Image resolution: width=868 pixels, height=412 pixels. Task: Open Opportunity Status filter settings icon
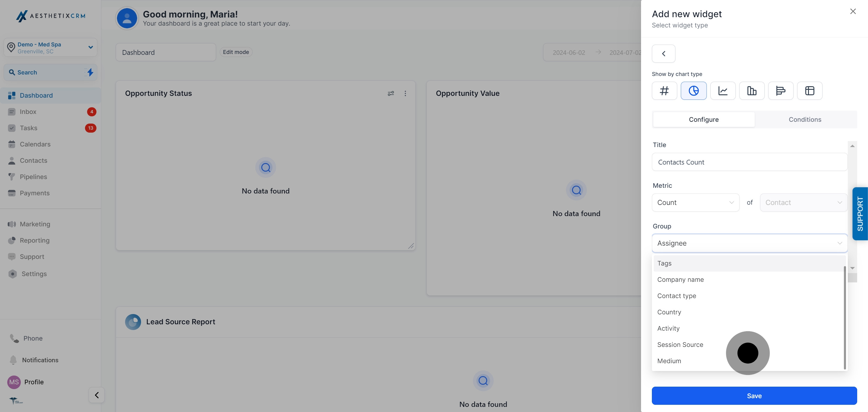[391, 93]
